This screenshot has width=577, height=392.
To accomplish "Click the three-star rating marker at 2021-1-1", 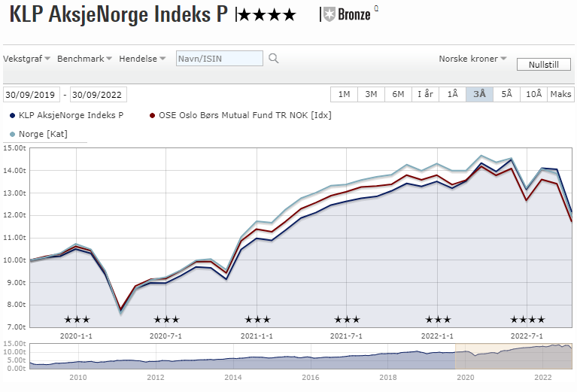I will click(257, 320).
